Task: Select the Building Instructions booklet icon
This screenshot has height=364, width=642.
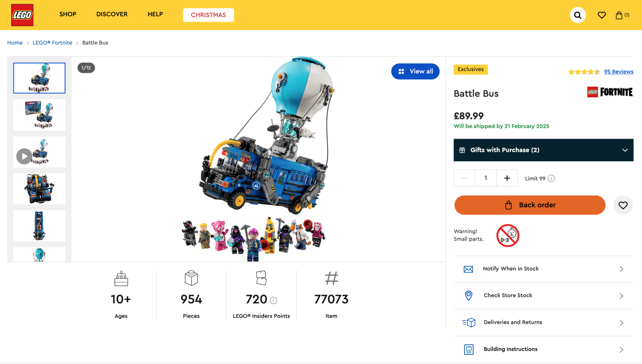Action: 469,349
